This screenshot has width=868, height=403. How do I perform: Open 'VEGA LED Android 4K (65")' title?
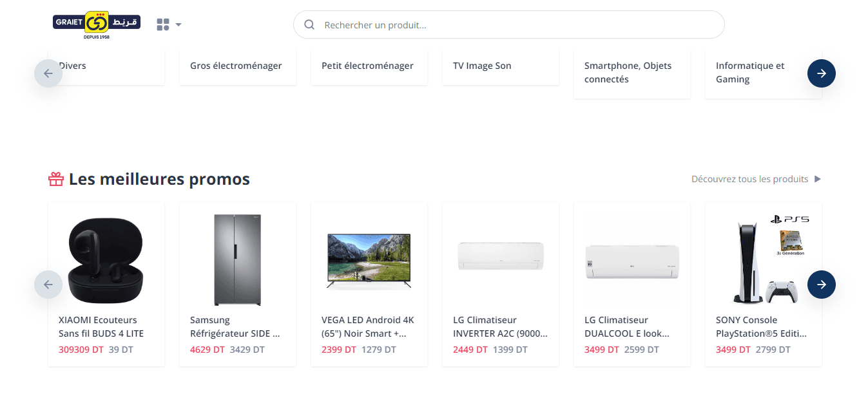pyautogui.click(x=368, y=326)
